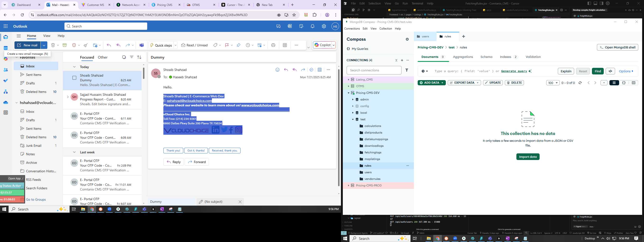Click the reading pane vertical scrollbar
This screenshot has width=644, height=242.
[339, 127]
